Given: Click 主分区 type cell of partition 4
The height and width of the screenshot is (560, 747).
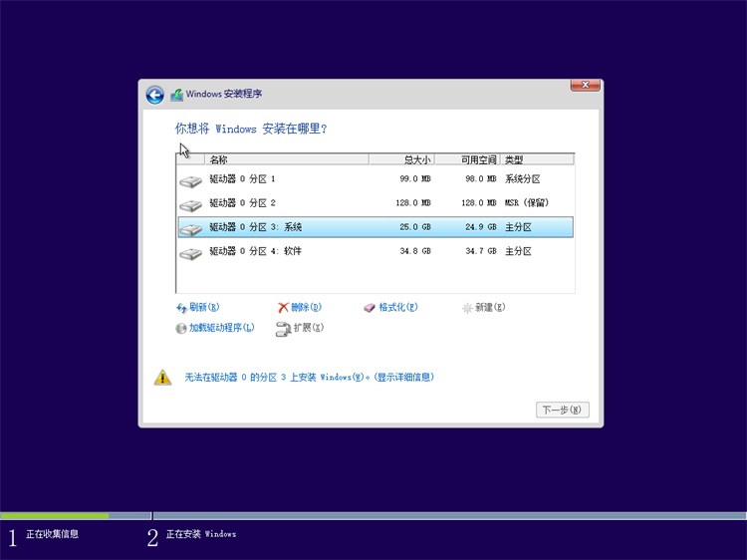Looking at the screenshot, I should click(518, 251).
